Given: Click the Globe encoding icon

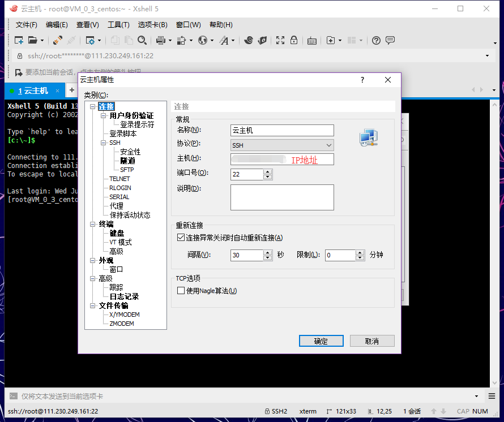Looking at the screenshot, I should pos(203,41).
